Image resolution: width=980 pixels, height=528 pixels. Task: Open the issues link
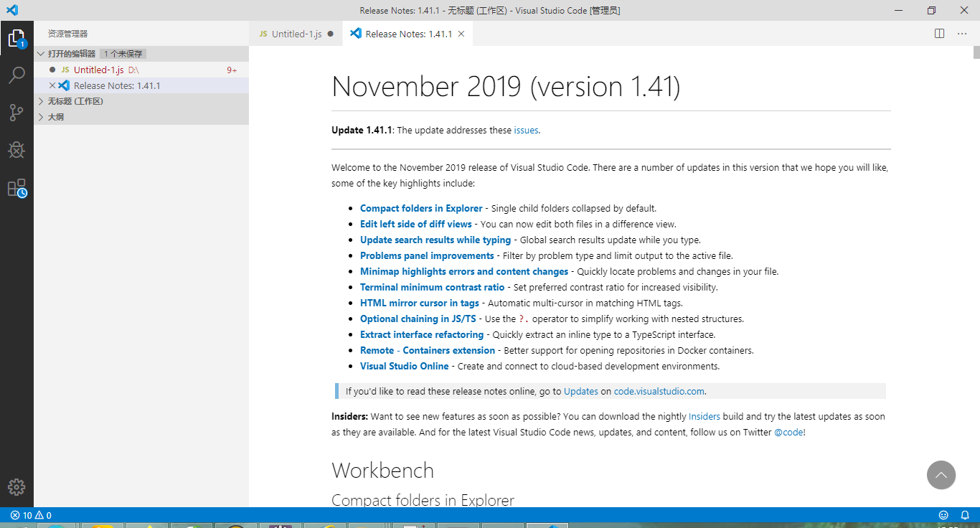[x=526, y=131]
